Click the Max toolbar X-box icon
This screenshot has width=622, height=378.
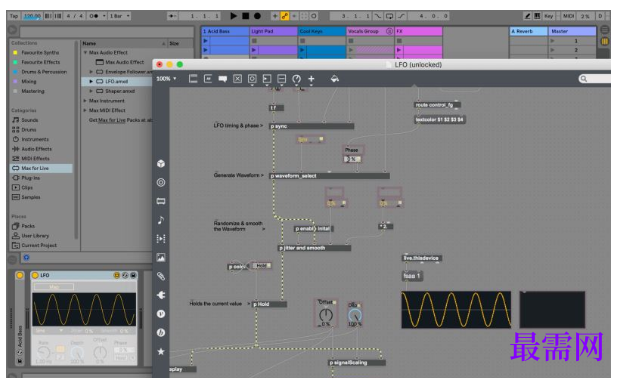pos(237,79)
